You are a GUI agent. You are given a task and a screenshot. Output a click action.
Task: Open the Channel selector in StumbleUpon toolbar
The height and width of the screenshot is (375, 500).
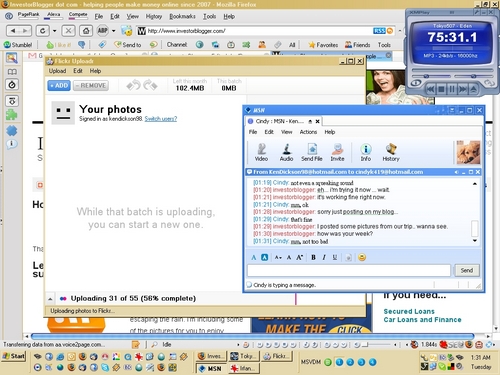177,45
